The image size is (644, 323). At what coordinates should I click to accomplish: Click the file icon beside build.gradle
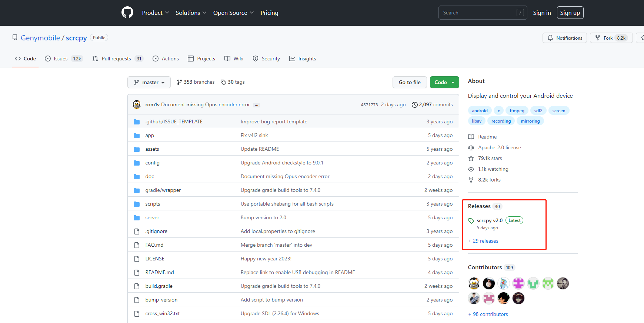tap(137, 286)
